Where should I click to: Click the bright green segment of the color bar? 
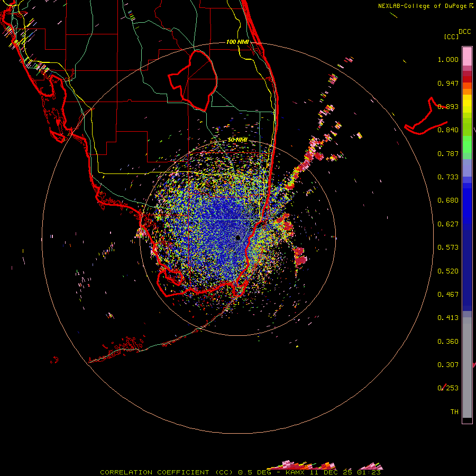click(467, 144)
